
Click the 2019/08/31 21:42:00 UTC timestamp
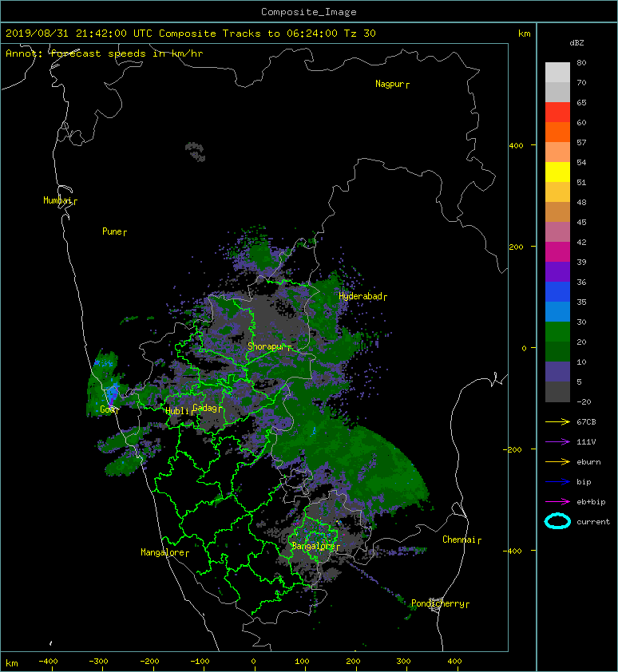(x=78, y=34)
